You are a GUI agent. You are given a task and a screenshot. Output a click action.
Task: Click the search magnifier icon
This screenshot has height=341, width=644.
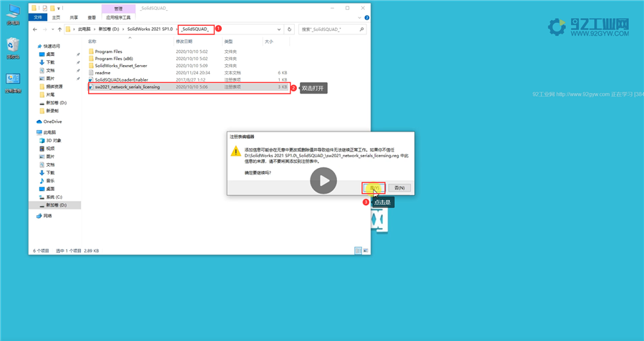coord(361,29)
